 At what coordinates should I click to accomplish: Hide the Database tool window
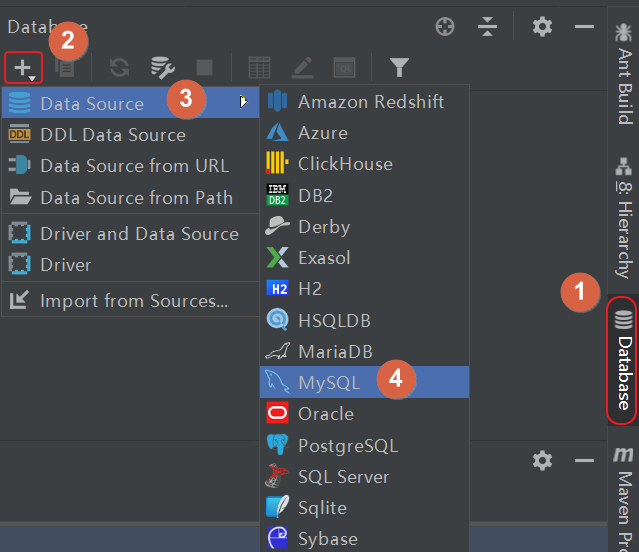click(x=584, y=27)
